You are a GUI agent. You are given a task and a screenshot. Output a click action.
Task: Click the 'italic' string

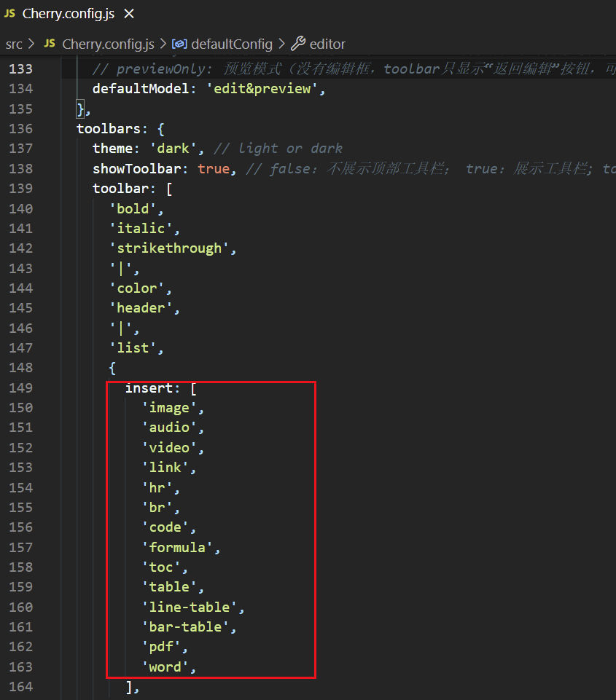click(x=141, y=229)
